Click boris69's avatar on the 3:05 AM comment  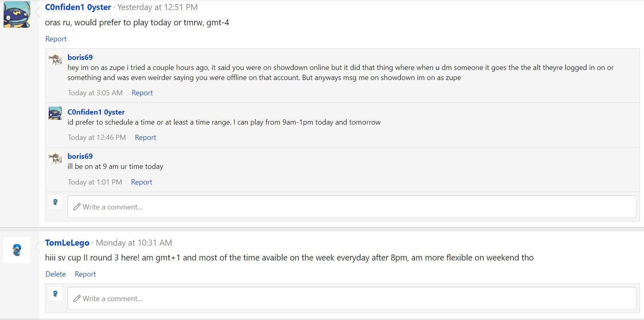[55, 59]
